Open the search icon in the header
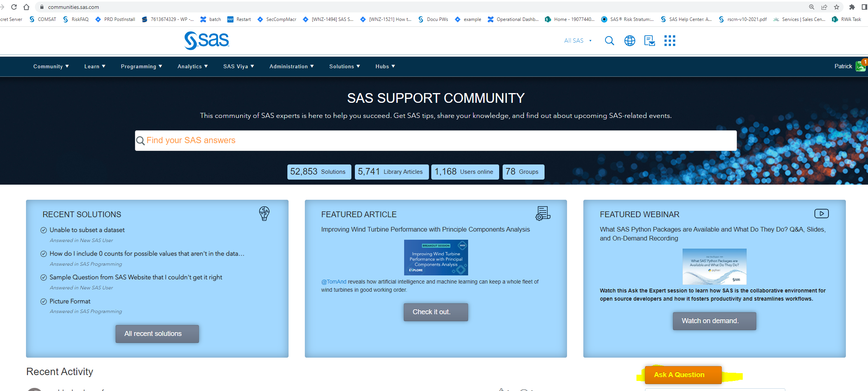Viewport: 868px width, 391px height. pos(609,40)
